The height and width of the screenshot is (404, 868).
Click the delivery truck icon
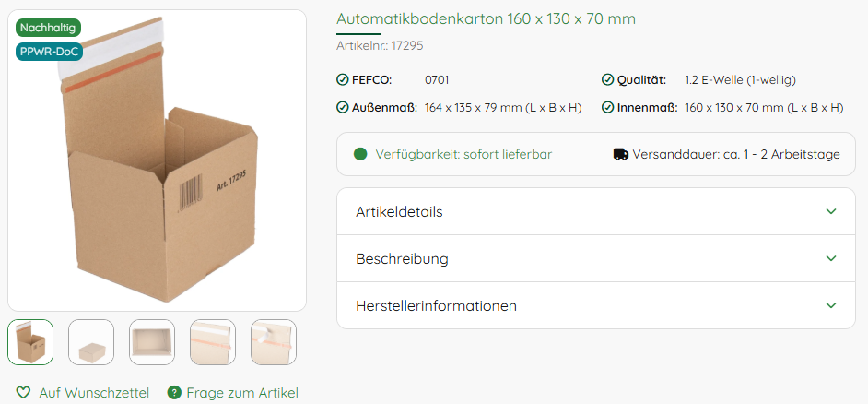click(x=620, y=154)
